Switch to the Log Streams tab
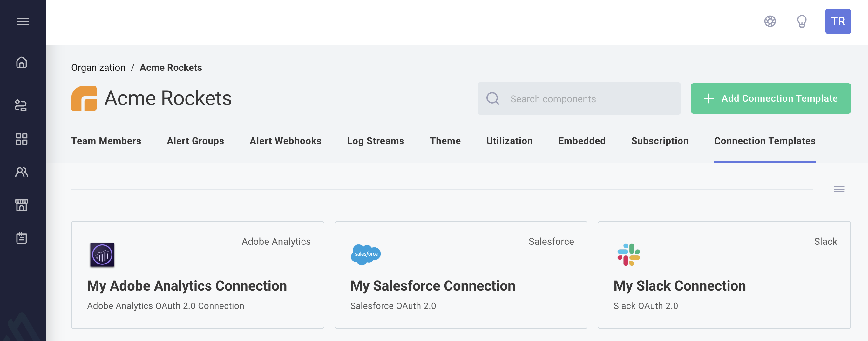 coord(375,141)
